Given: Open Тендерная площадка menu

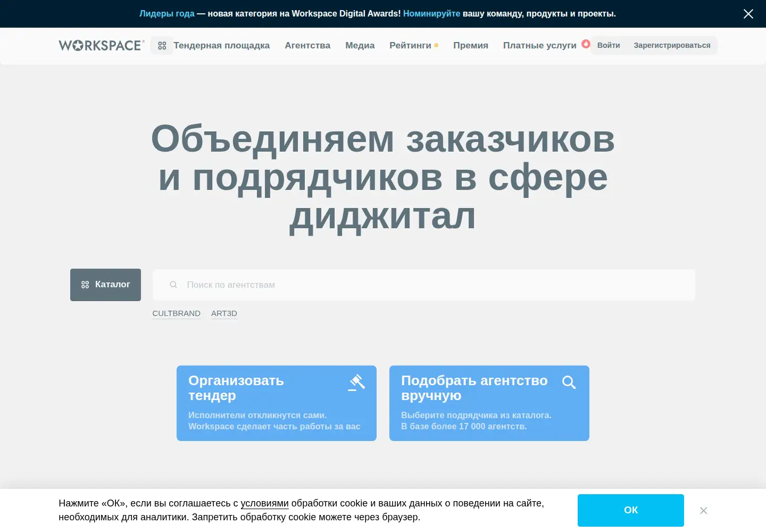Looking at the screenshot, I should click(x=221, y=46).
